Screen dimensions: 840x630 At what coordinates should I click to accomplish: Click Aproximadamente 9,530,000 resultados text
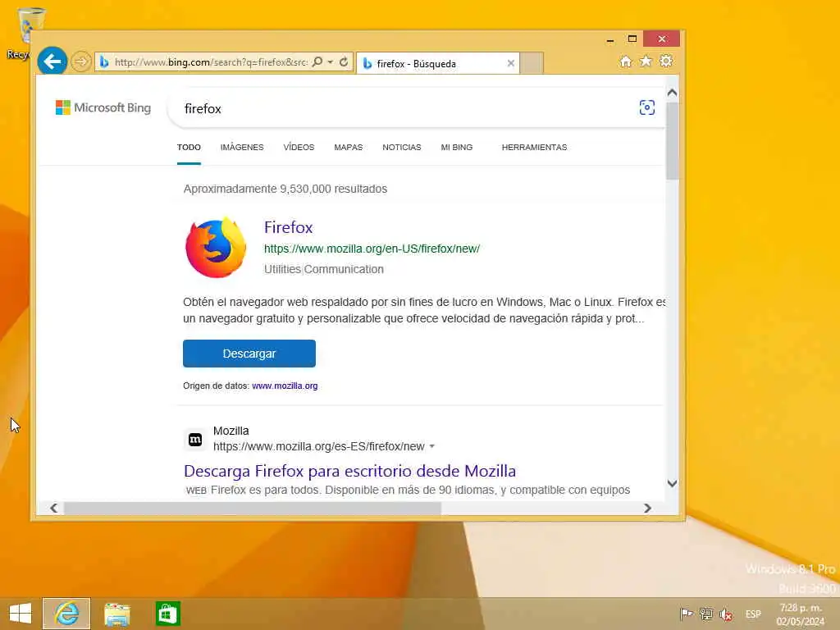285,189
